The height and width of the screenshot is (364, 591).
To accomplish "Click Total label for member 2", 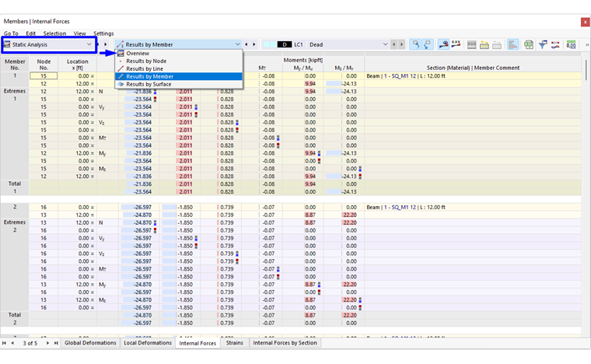I will coord(15,315).
